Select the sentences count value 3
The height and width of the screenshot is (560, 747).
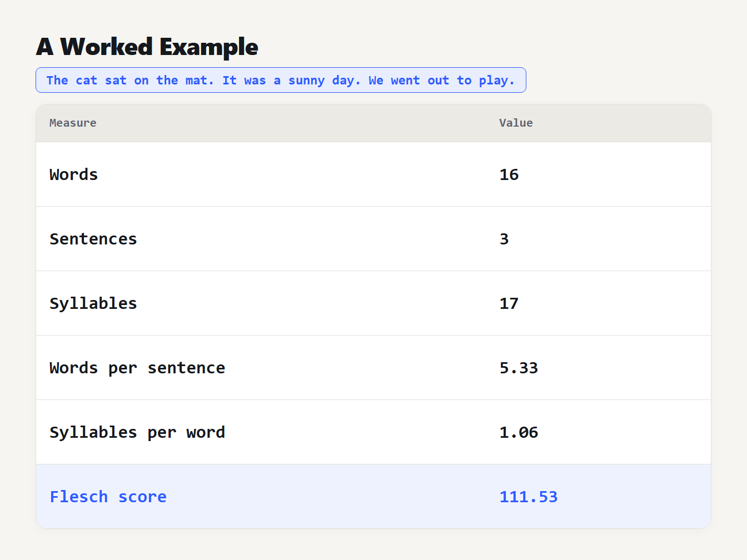click(x=504, y=239)
